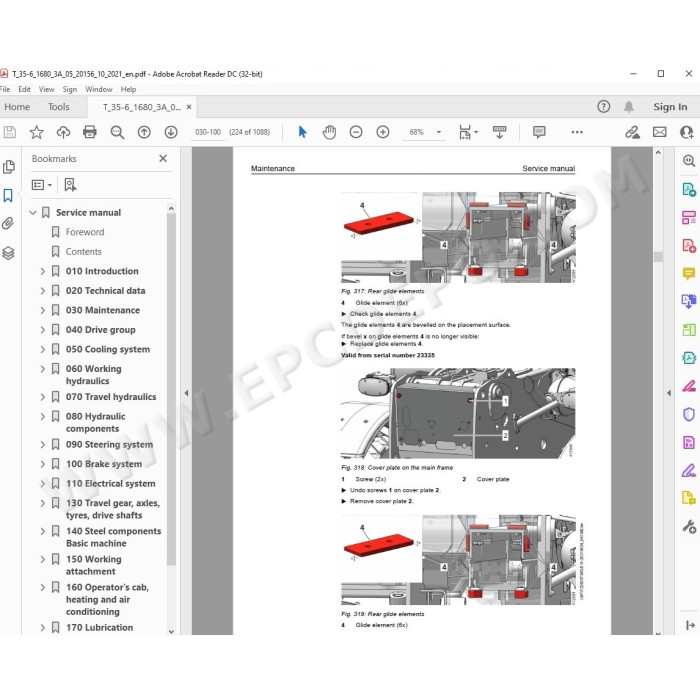This screenshot has width=700, height=700.
Task: Expand the right pane with bottom arrow icon
Action: 690,625
